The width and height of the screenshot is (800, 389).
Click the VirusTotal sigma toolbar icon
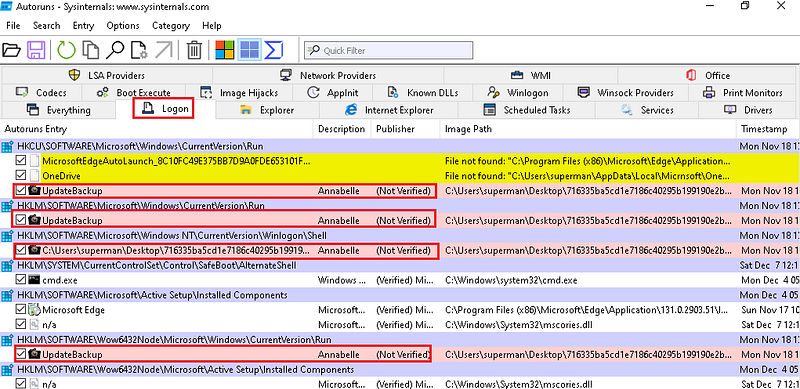[273, 50]
